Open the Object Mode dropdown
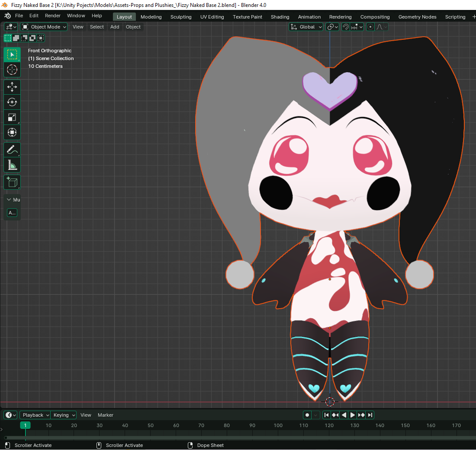The width and height of the screenshot is (476, 450). [x=44, y=27]
